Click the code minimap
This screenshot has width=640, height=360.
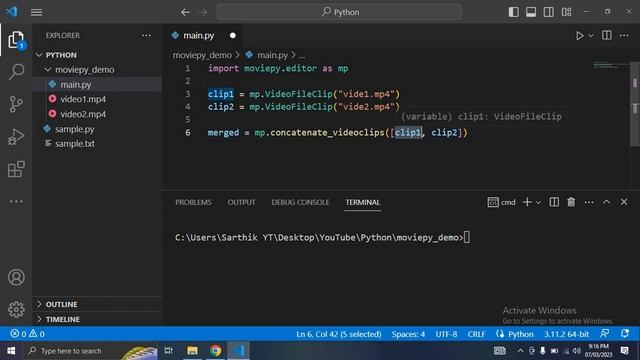tap(611, 65)
